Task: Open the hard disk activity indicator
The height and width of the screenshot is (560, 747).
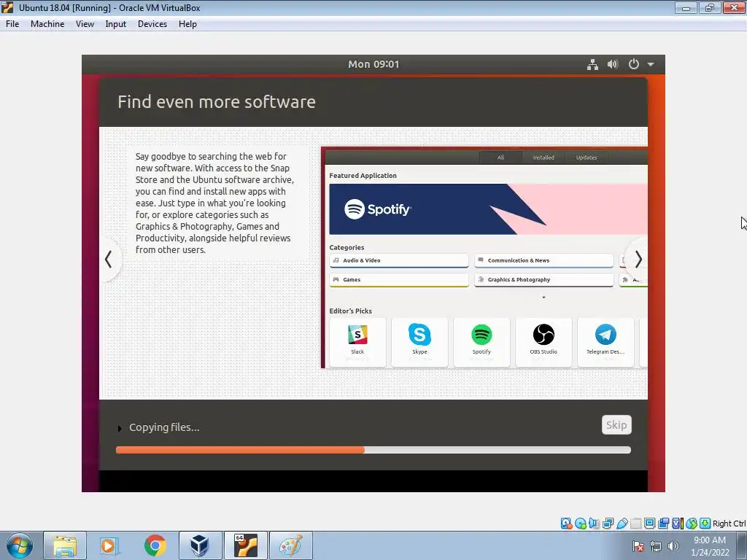Action: point(566,524)
